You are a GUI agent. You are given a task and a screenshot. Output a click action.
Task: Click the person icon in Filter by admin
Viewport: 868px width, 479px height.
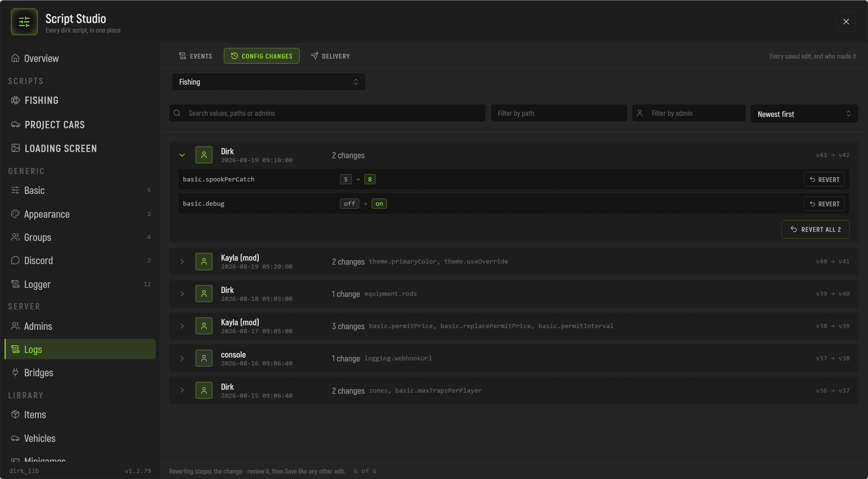(640, 113)
